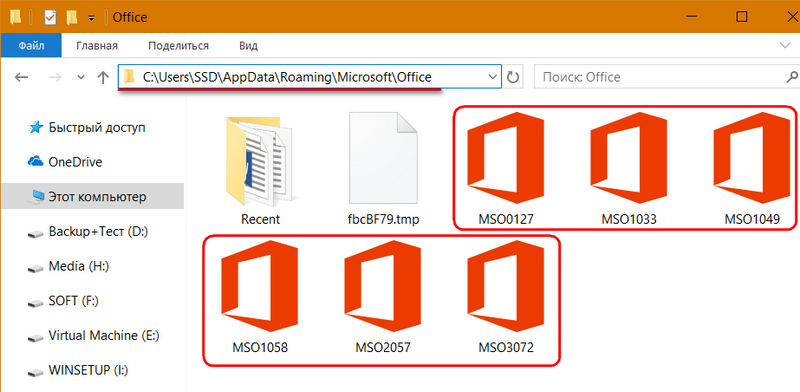This screenshot has width=800, height=392.
Task: Select Этот компьютер in sidebar
Action: coord(92,197)
